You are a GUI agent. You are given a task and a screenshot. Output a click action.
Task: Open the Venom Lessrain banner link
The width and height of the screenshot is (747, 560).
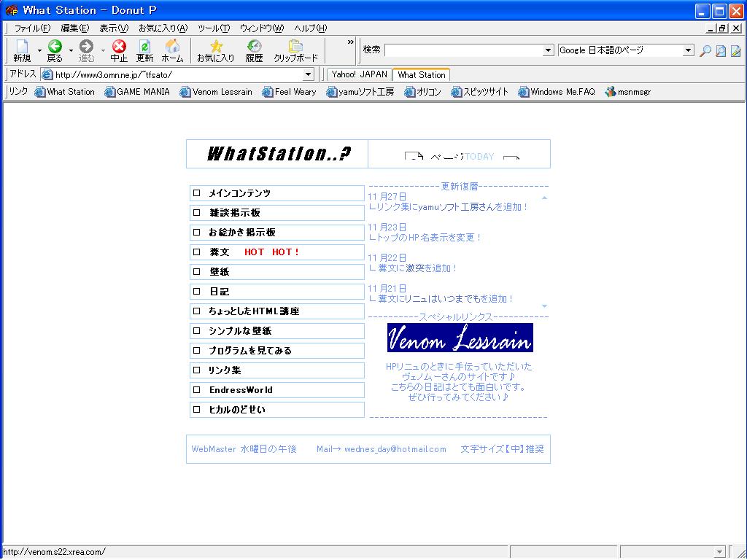point(460,338)
